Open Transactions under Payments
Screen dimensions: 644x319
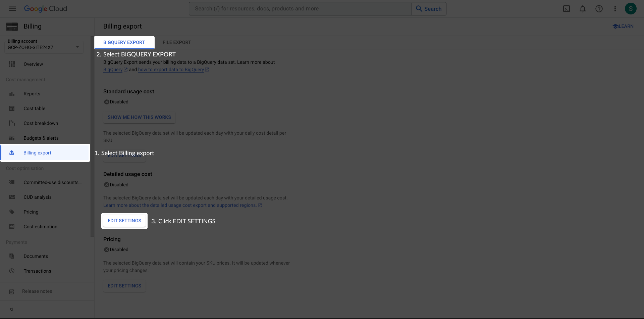click(37, 271)
